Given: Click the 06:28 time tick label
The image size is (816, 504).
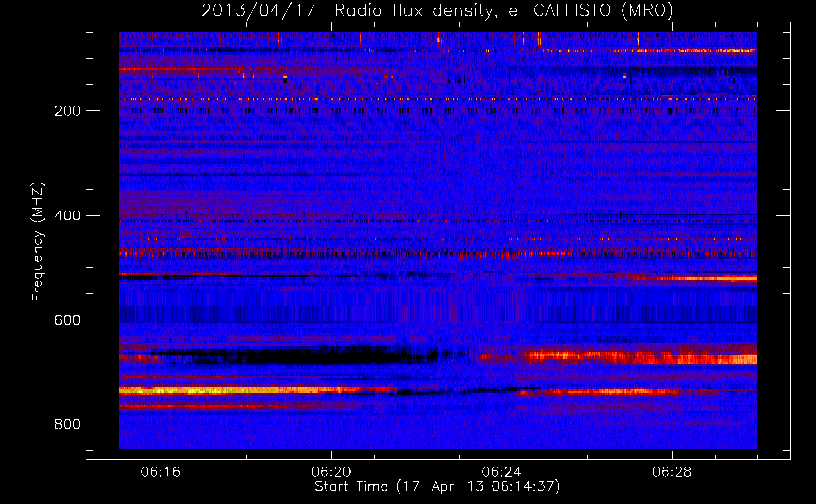Looking at the screenshot, I should [x=672, y=472].
